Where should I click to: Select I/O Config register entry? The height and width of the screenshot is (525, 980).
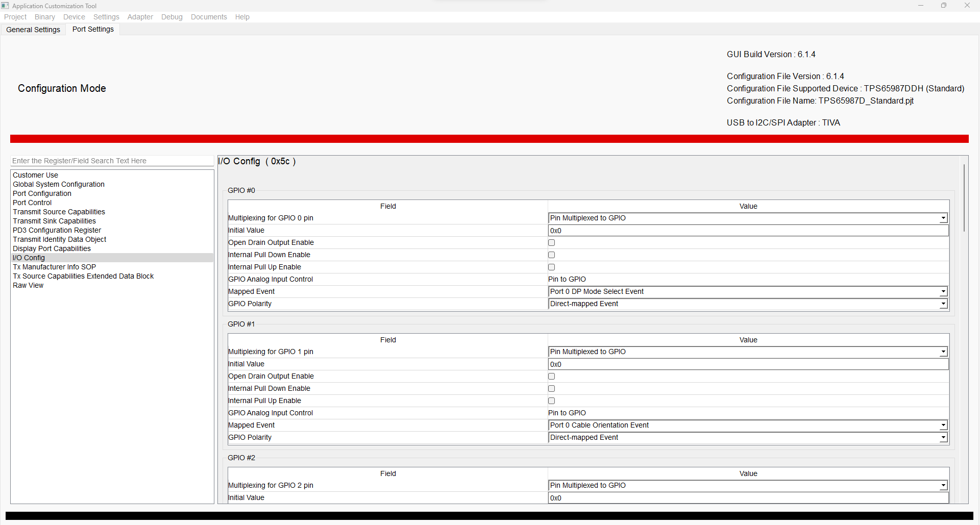[112, 258]
